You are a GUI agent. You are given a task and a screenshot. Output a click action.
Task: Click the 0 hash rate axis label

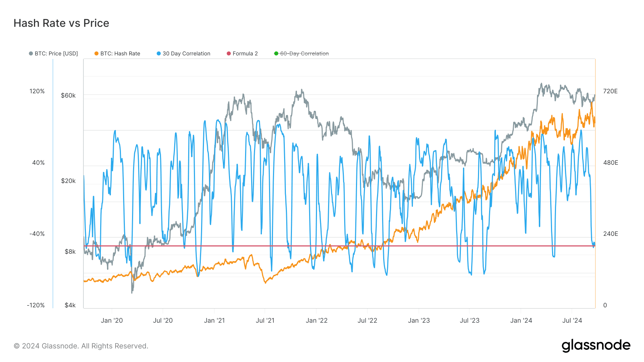tap(605, 305)
